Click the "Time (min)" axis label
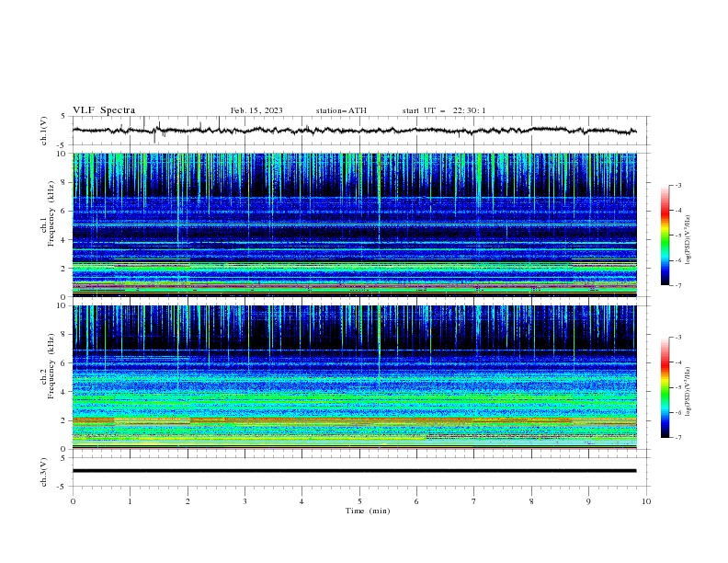 (368, 511)
